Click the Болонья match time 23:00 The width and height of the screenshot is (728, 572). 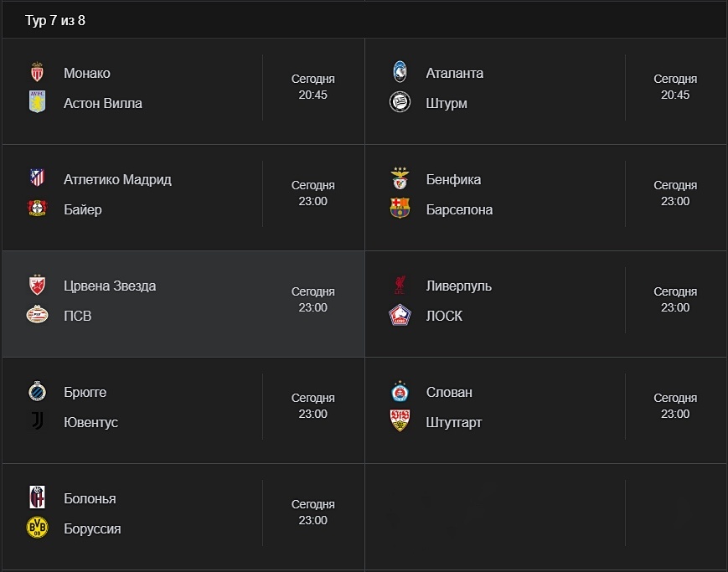click(313, 520)
